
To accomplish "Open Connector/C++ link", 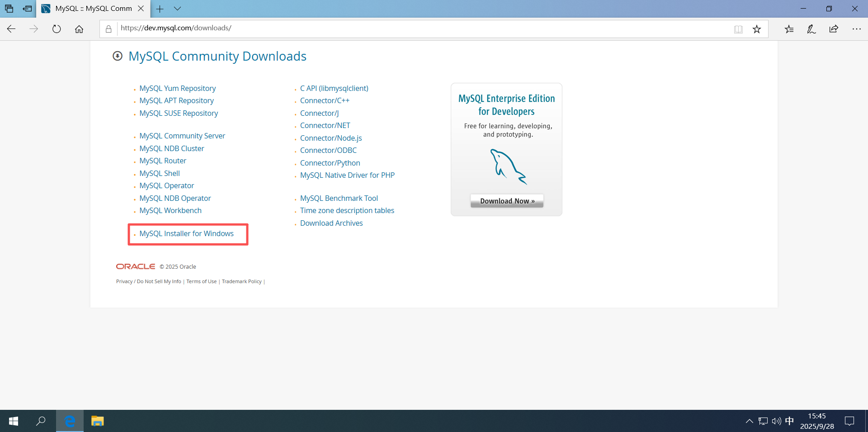I will 325,100.
